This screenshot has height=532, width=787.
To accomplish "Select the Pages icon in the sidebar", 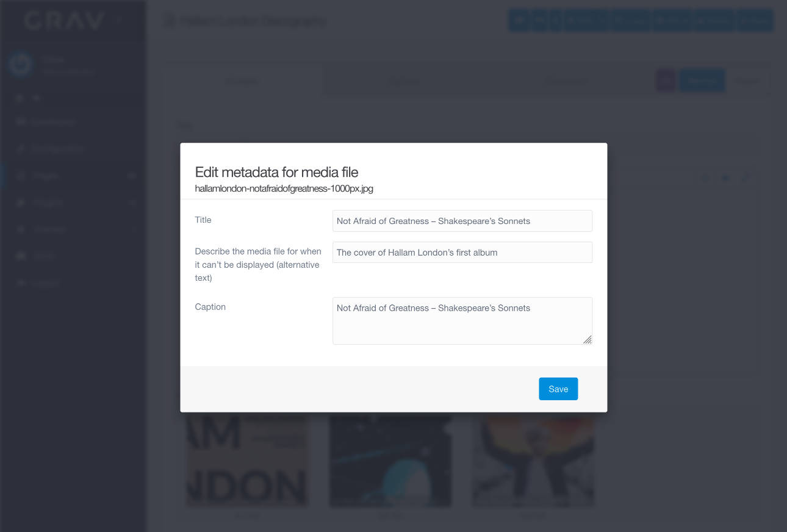I will point(21,176).
